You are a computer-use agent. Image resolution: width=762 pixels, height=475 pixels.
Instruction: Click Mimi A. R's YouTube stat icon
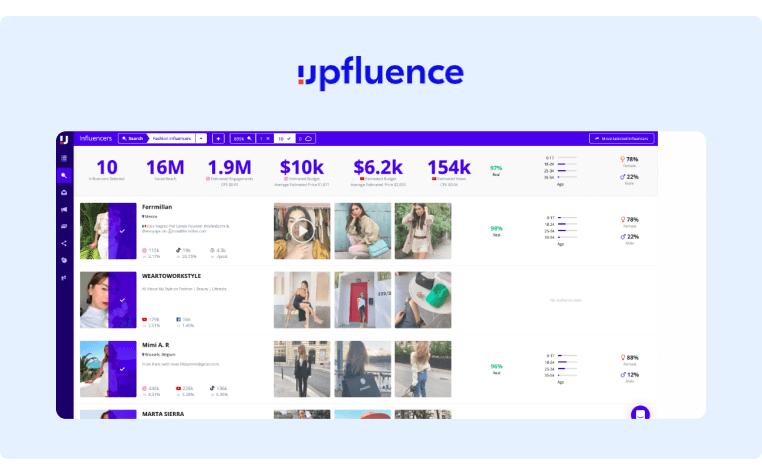click(x=178, y=388)
